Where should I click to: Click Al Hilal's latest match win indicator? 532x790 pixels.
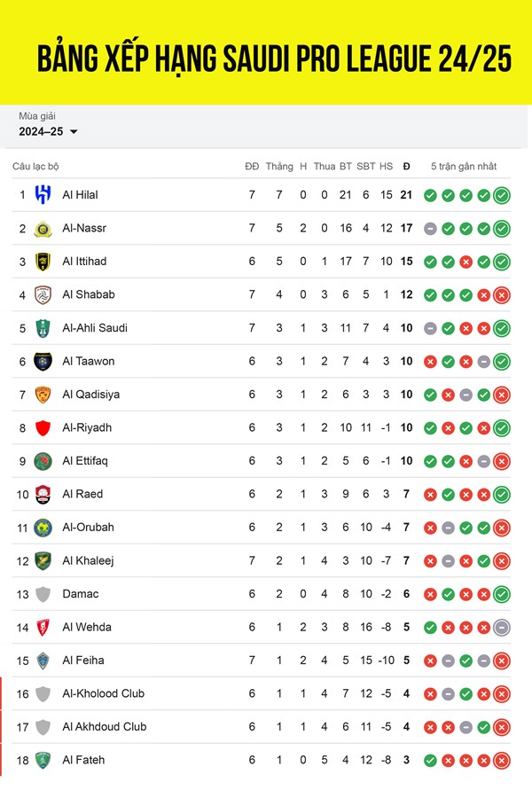pyautogui.click(x=502, y=195)
